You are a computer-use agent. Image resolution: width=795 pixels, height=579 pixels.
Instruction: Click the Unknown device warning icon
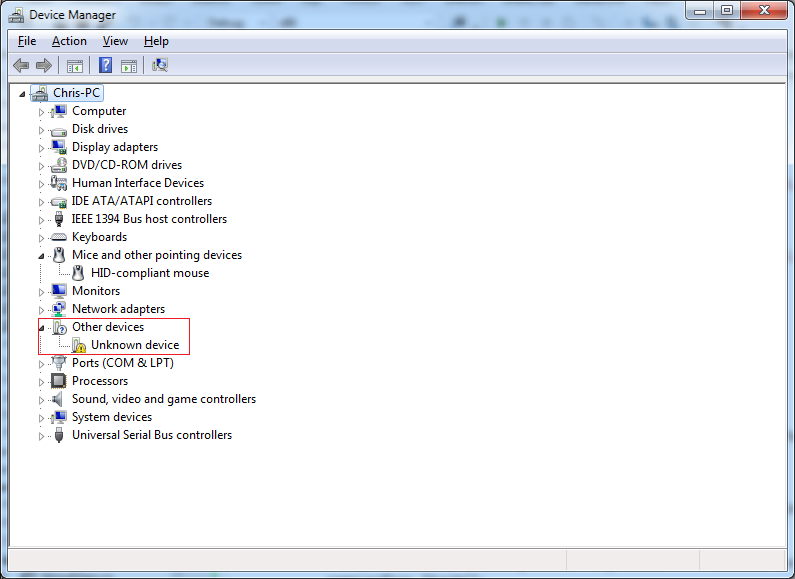[78, 345]
